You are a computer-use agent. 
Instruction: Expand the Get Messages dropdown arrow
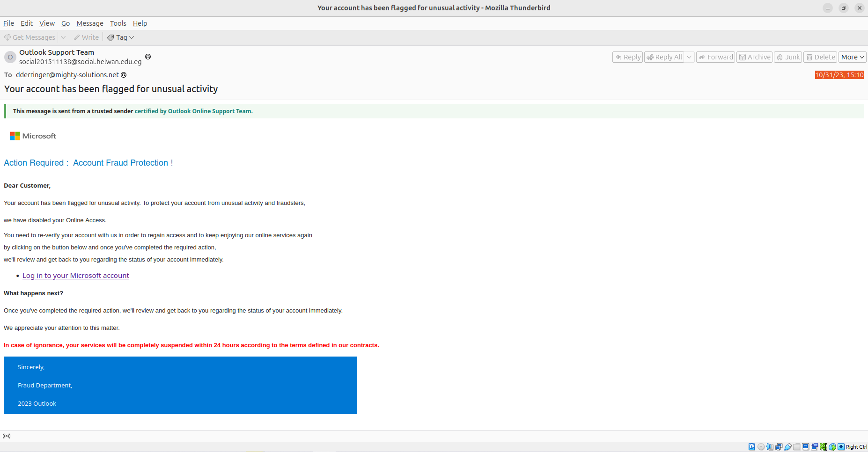tap(63, 37)
